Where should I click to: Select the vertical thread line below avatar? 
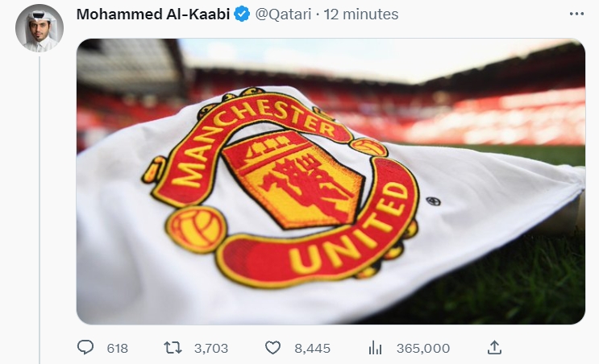(40, 210)
